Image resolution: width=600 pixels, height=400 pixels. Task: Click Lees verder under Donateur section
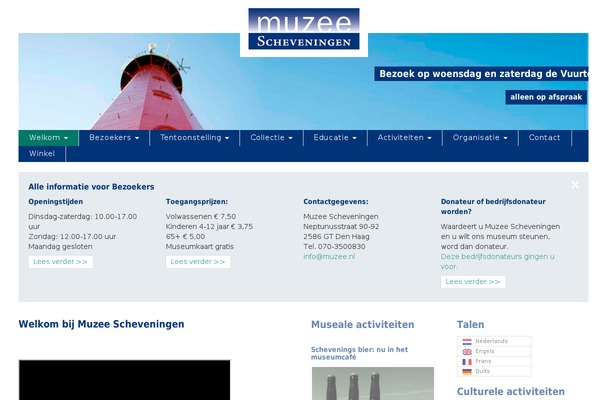click(x=473, y=282)
